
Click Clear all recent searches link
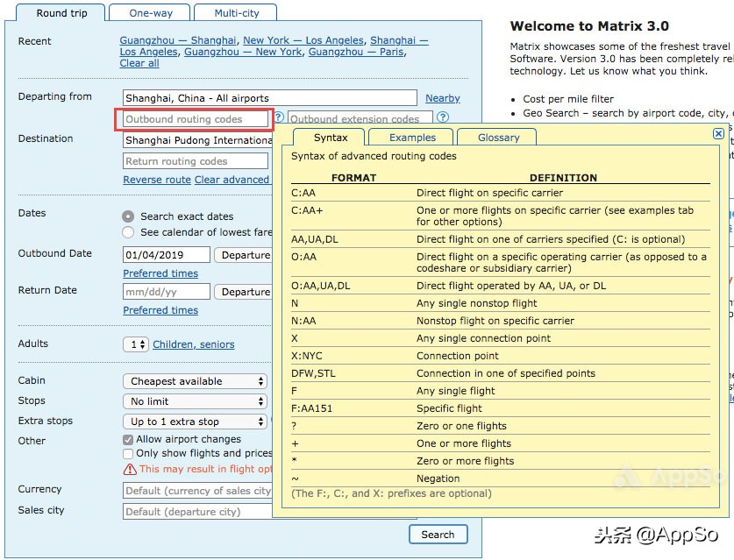coord(139,63)
